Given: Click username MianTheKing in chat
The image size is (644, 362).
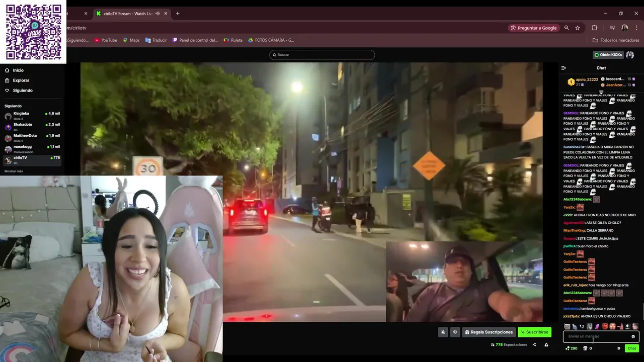Looking at the screenshot, I should pos(574,231).
